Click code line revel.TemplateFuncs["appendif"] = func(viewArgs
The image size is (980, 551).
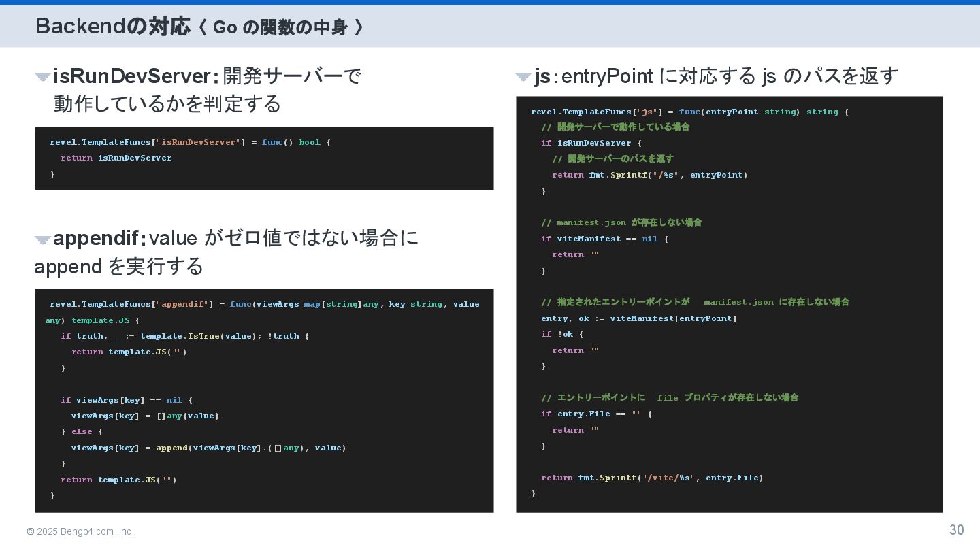pyautogui.click(x=265, y=304)
